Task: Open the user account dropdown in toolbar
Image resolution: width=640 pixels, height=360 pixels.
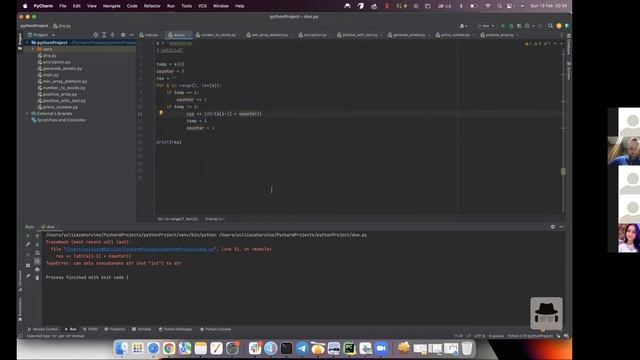Action: point(463,26)
